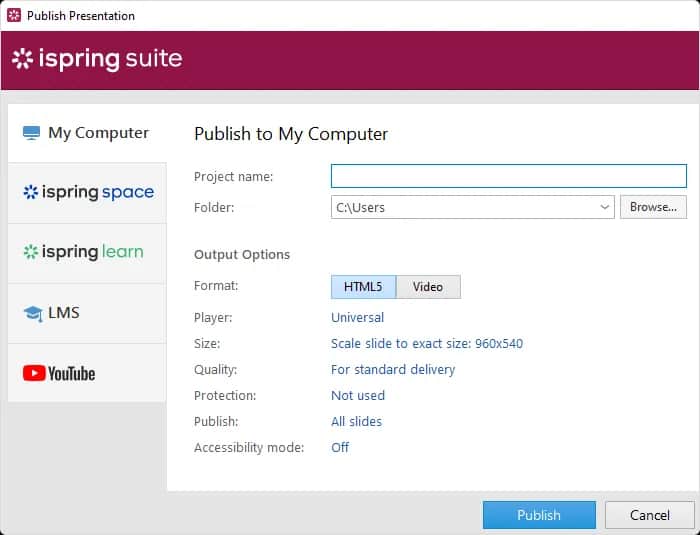
Task: Click the YouTube play logo icon
Action: click(x=33, y=373)
